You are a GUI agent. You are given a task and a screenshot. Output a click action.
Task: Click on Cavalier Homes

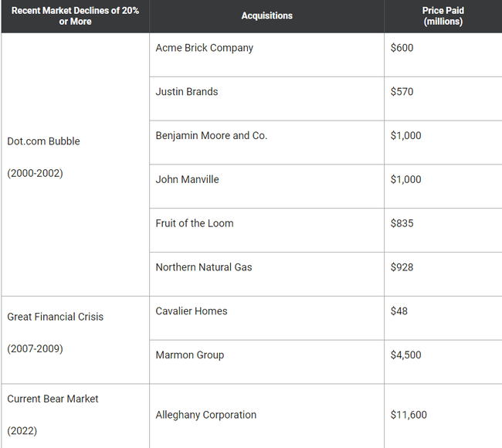(x=191, y=311)
